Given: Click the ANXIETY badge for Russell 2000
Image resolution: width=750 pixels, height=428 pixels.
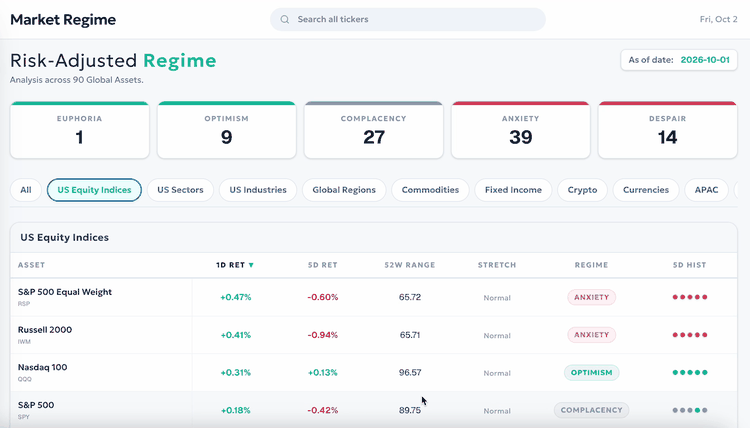Looking at the screenshot, I should (x=592, y=335).
